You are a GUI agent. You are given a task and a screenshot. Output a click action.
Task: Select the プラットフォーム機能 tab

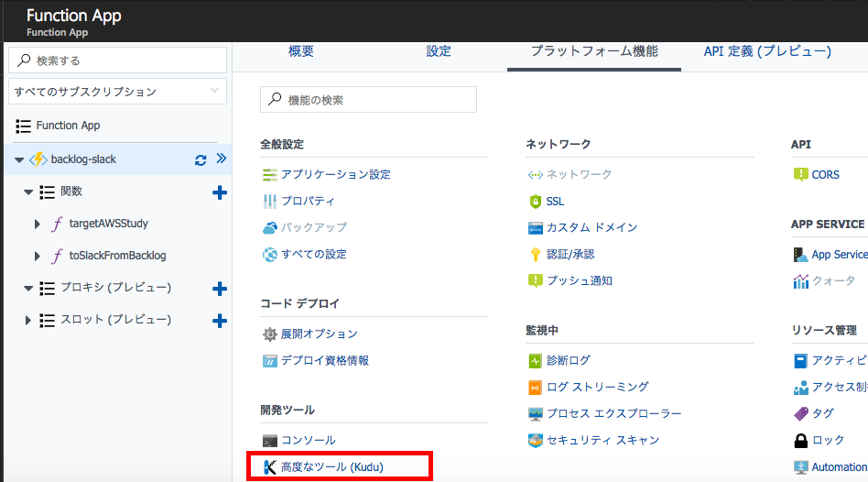coord(594,51)
